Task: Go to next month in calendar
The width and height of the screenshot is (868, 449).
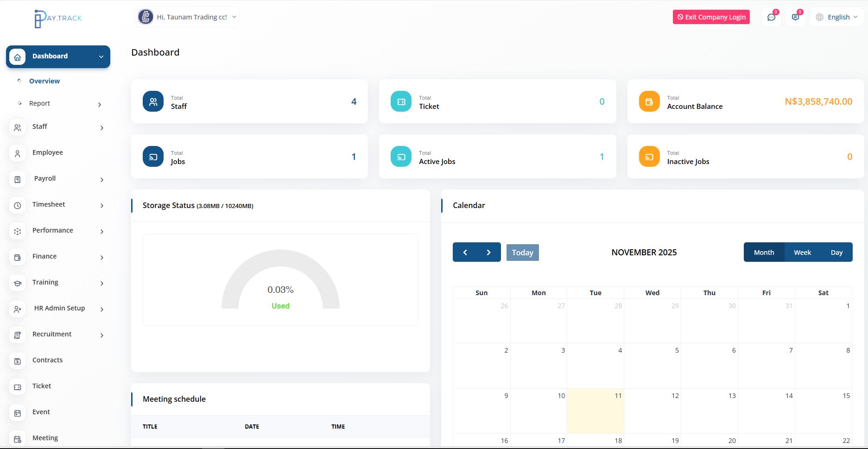Action: coord(488,253)
